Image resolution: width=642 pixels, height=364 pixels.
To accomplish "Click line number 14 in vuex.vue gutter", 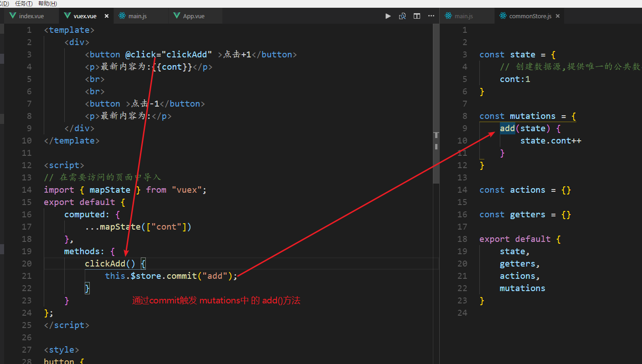I will point(27,190).
